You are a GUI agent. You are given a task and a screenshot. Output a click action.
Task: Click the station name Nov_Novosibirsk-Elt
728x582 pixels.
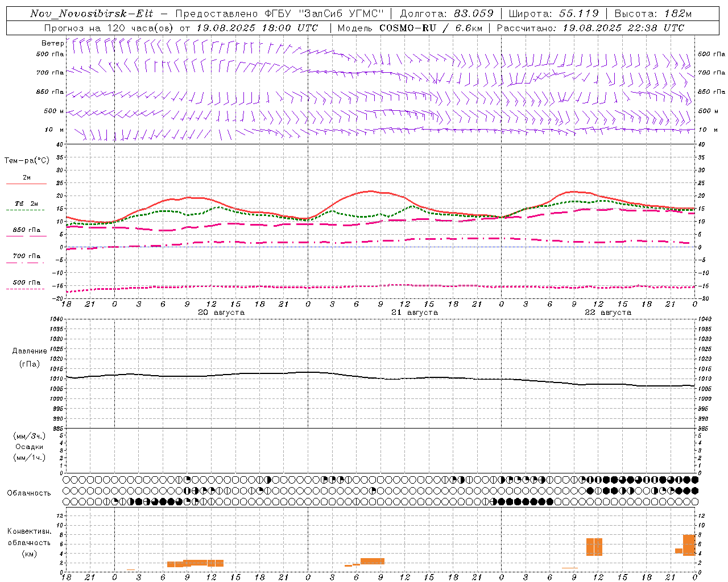tap(92, 14)
